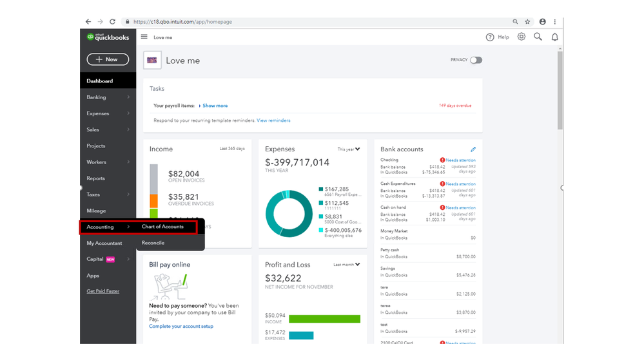Toggle the Privacy switch
Screen dimensions: 644x362
click(x=476, y=60)
